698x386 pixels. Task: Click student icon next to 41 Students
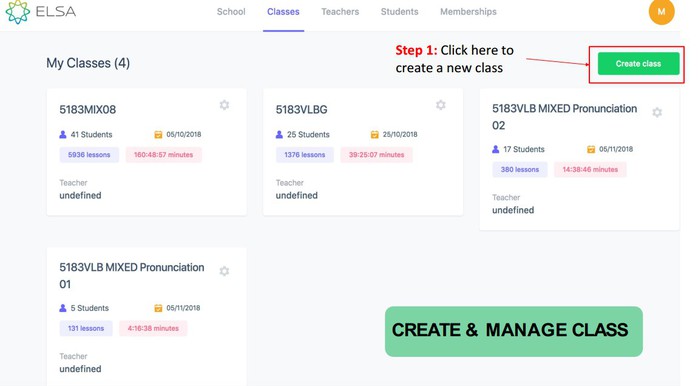63,134
